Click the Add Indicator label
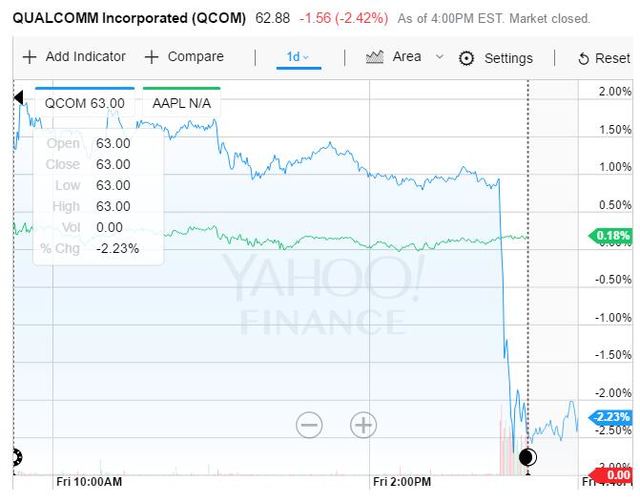640x503 pixels. point(85,57)
